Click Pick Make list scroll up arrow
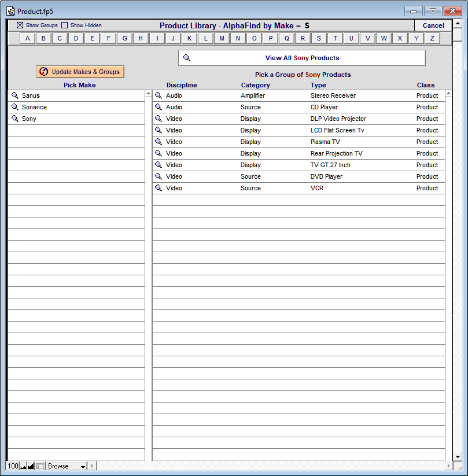Image resolution: width=468 pixels, height=476 pixels. [148, 94]
